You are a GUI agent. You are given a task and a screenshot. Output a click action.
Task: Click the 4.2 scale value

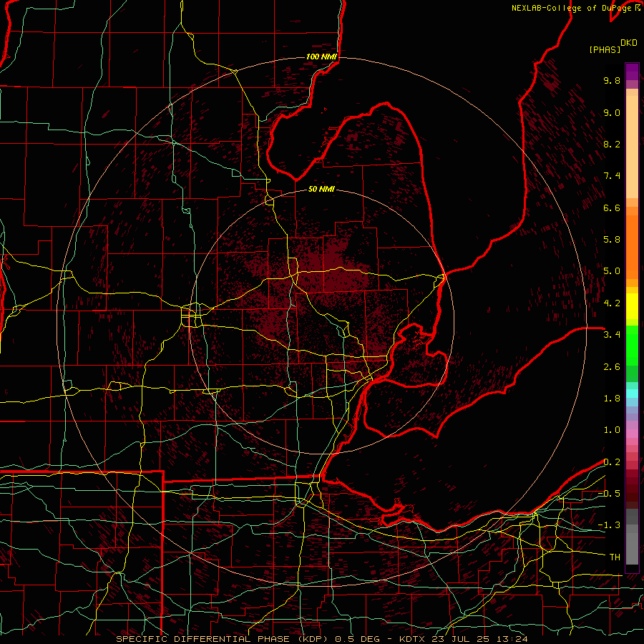coord(612,303)
